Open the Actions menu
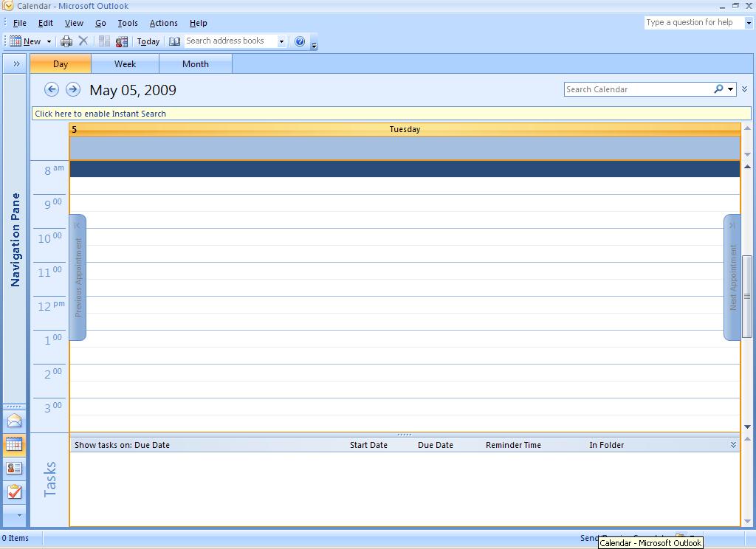 pos(163,23)
